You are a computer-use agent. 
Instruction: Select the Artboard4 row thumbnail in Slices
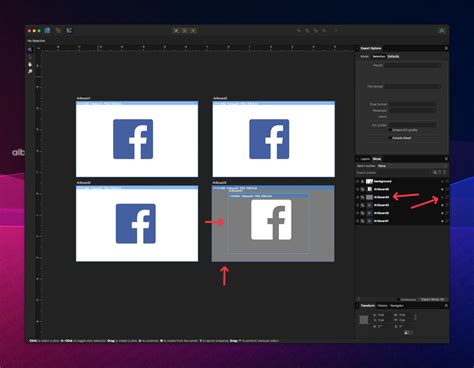pyautogui.click(x=370, y=197)
